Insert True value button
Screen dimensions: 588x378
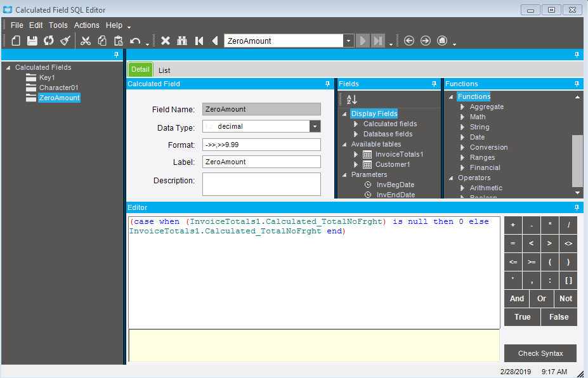[x=522, y=317]
